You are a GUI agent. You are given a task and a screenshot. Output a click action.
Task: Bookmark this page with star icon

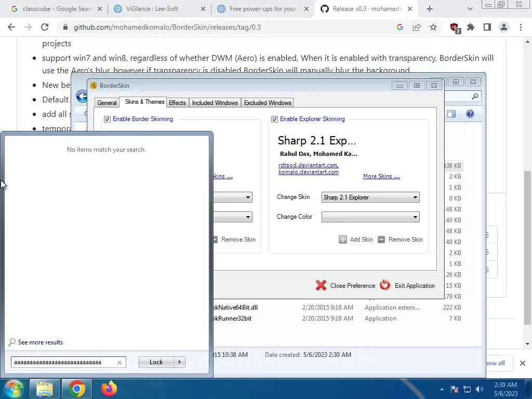click(433, 27)
